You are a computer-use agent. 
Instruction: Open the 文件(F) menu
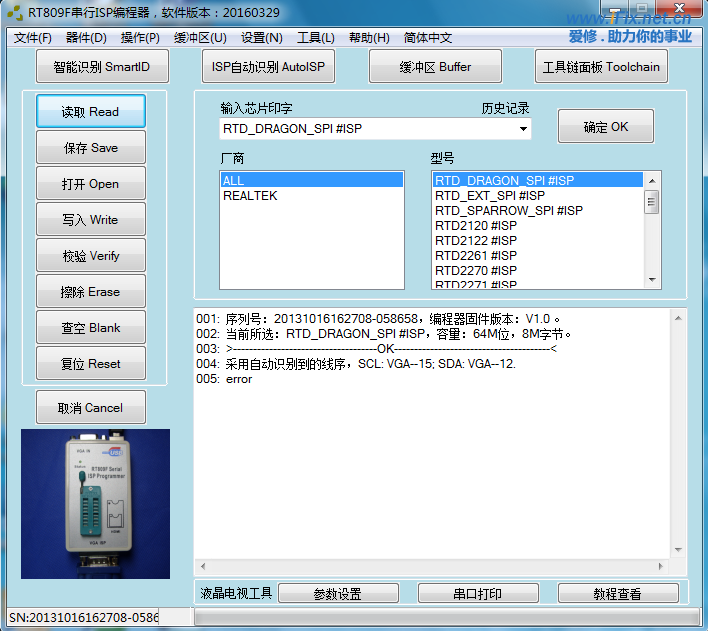point(33,38)
